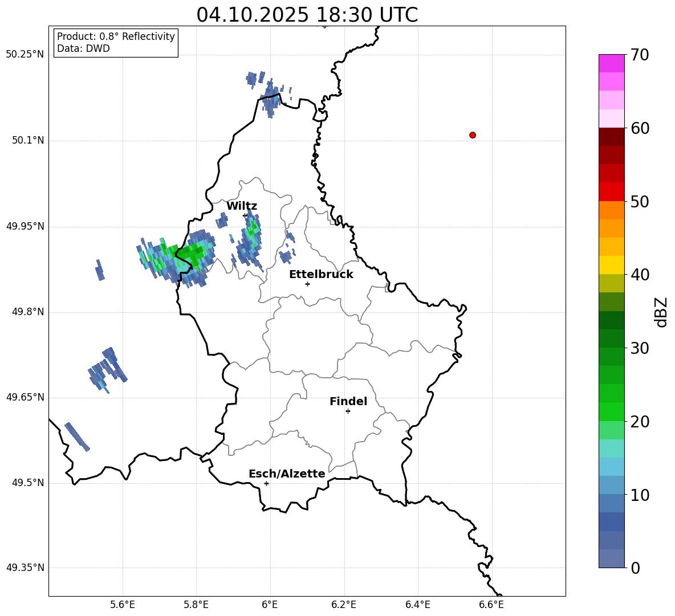675x616 pixels.
Task: Click the yellow colorbar swatch above 40
Action: 612,265
